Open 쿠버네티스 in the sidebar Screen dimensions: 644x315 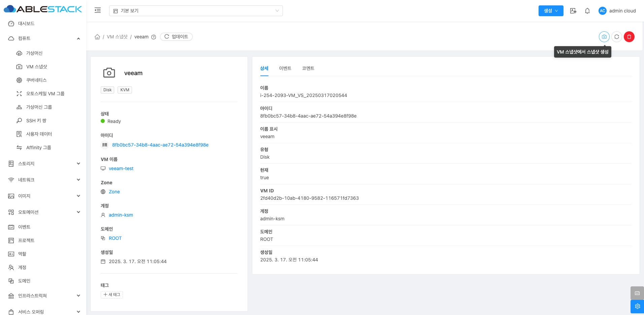36,80
